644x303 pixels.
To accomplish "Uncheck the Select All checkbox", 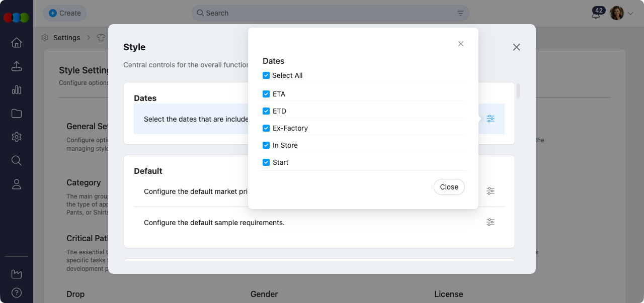I will click(x=266, y=75).
